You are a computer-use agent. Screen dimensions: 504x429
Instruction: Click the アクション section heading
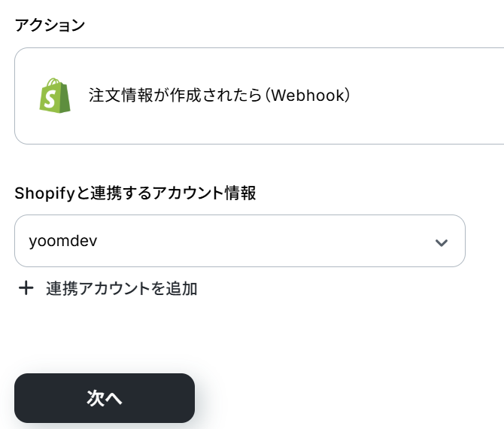coord(50,25)
